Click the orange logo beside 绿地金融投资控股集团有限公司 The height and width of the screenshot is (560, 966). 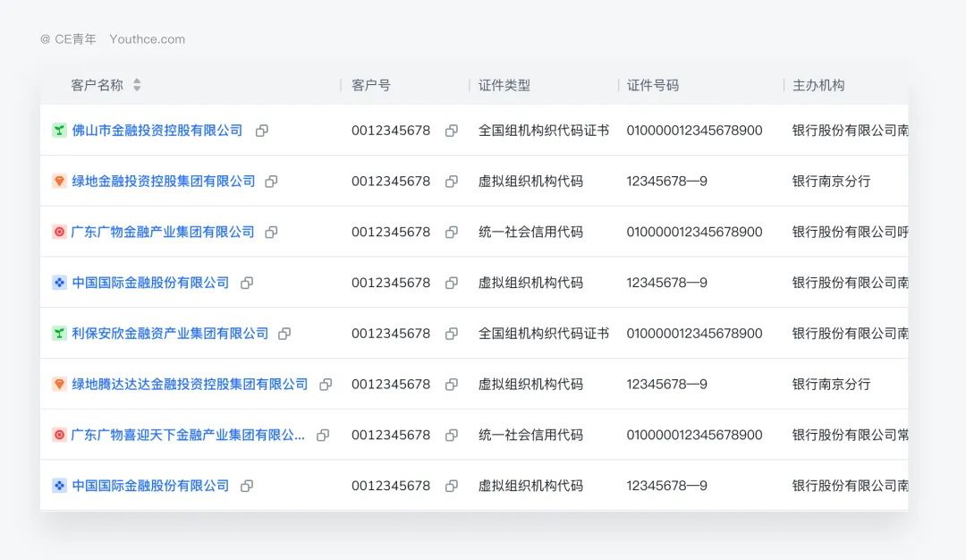(x=59, y=181)
